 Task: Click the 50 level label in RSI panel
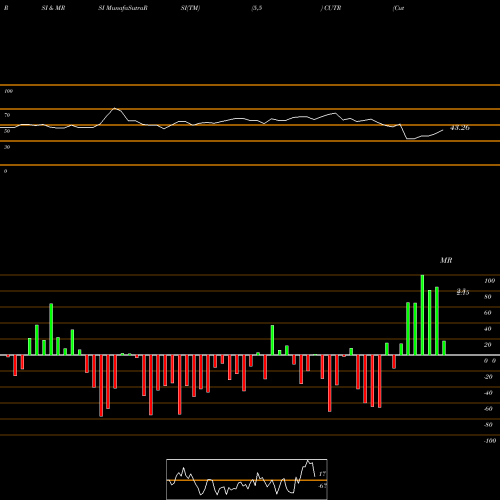(7, 131)
